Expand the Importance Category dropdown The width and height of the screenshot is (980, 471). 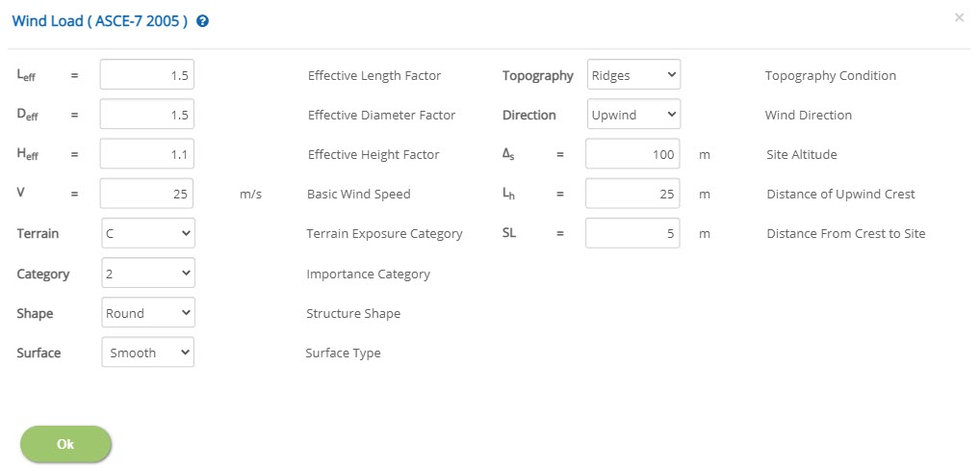[148, 274]
